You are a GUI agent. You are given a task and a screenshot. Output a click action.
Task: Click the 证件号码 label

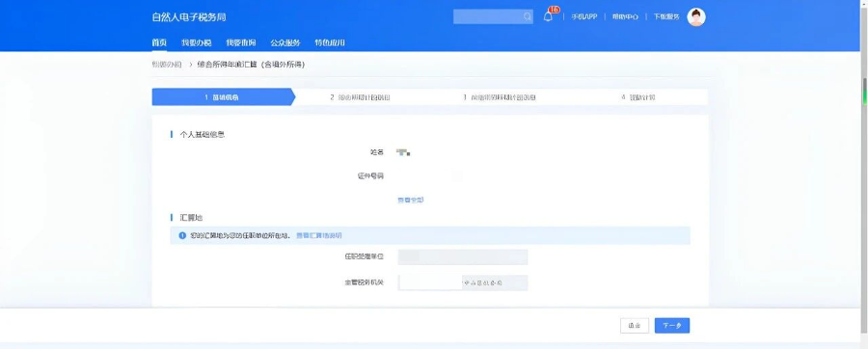click(x=370, y=176)
